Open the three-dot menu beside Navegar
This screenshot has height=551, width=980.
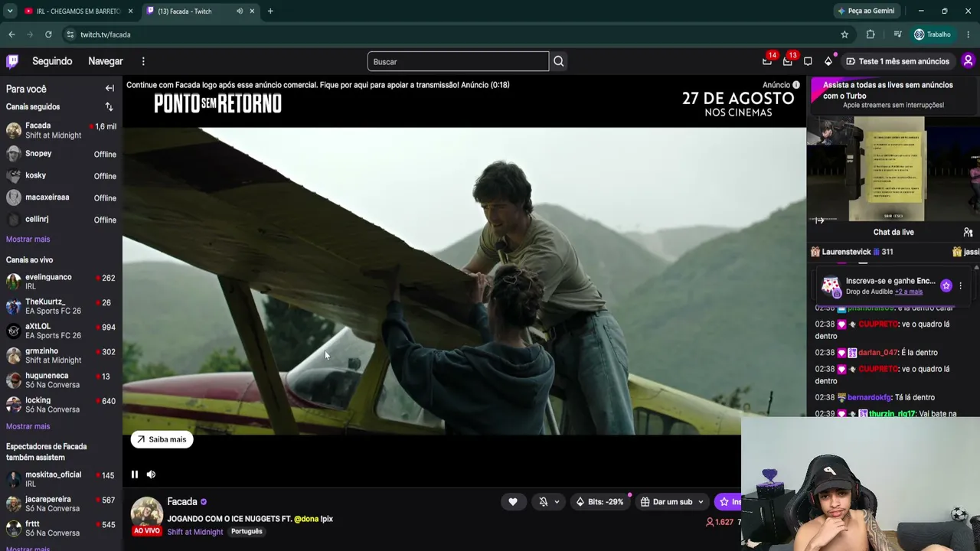tap(143, 61)
